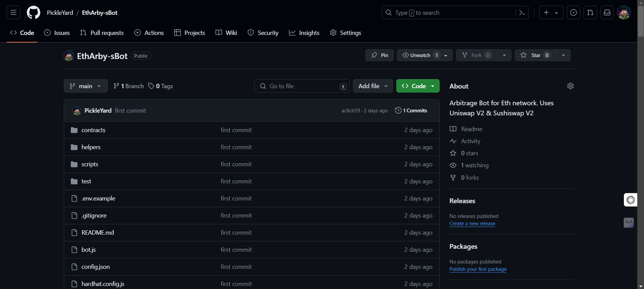View the 1 Commits history

(x=411, y=111)
